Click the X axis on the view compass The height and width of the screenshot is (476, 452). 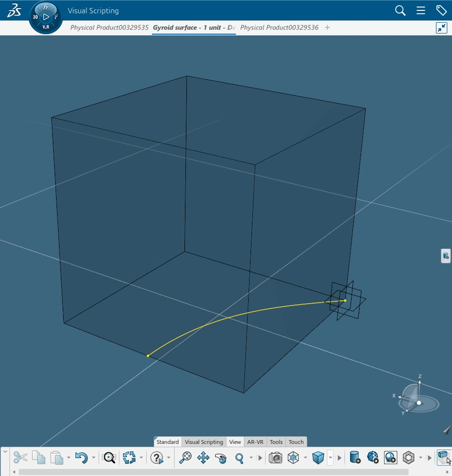pos(394,396)
